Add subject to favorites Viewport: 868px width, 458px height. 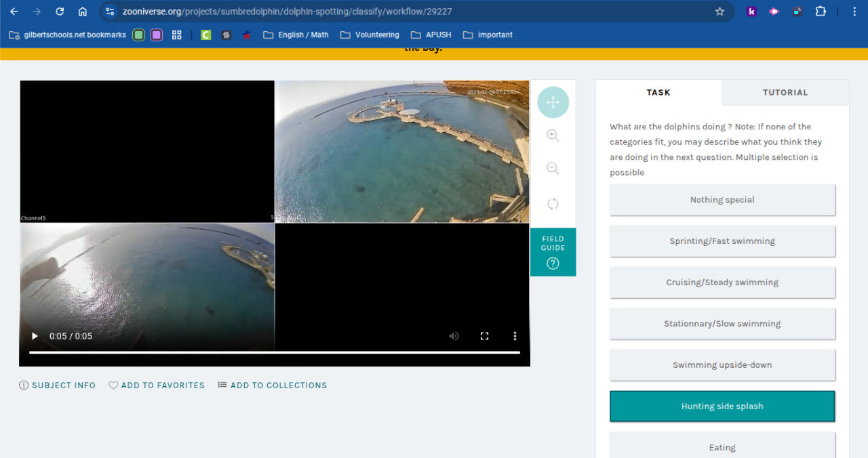pyautogui.click(x=157, y=386)
